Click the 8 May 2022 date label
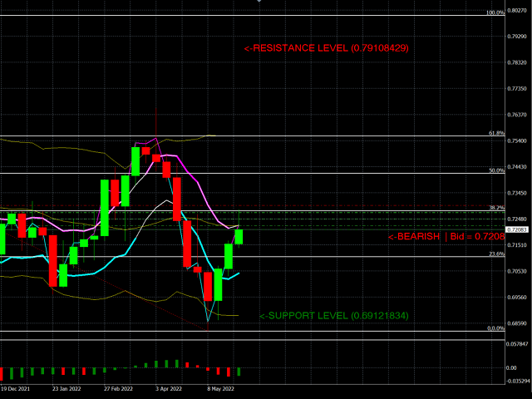Screen dimensions: 532x399 tap(220, 389)
